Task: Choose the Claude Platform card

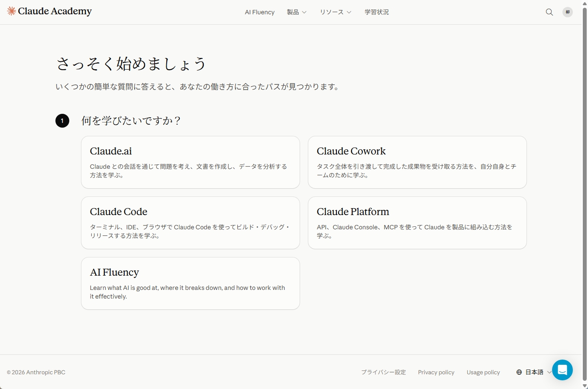Action: click(417, 223)
